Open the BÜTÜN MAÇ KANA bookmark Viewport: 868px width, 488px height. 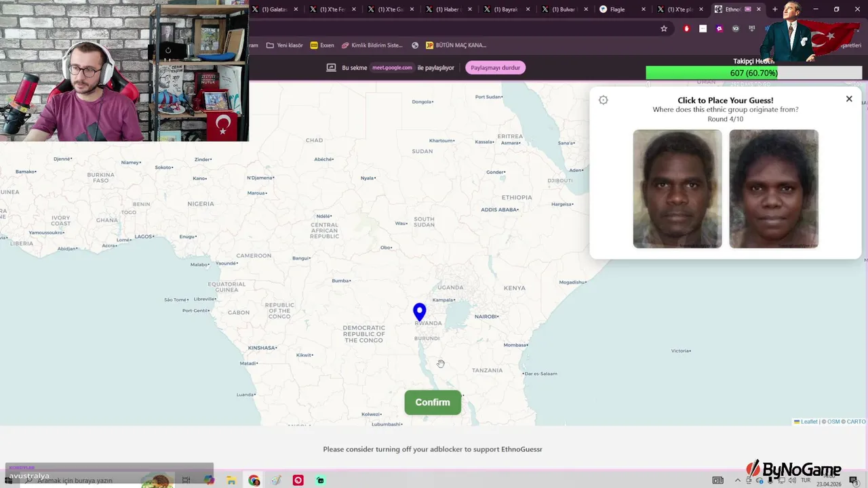point(456,45)
